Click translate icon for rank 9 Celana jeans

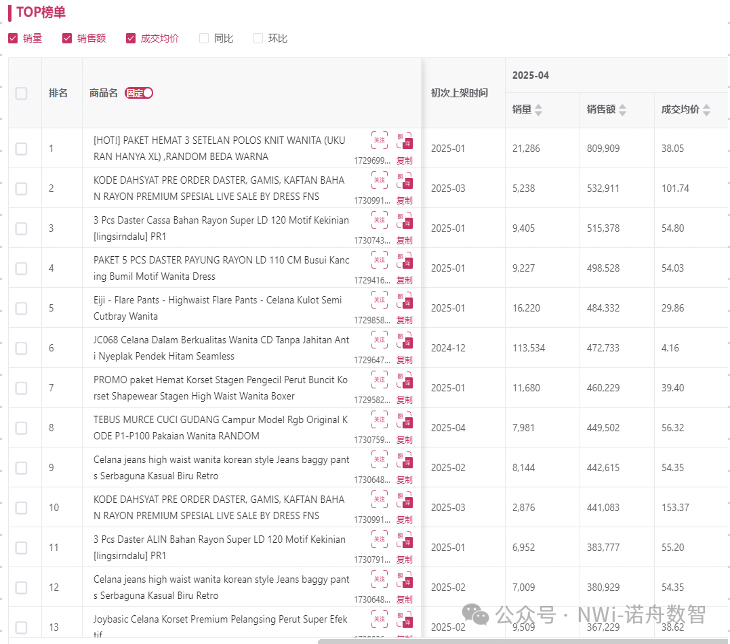click(x=403, y=459)
